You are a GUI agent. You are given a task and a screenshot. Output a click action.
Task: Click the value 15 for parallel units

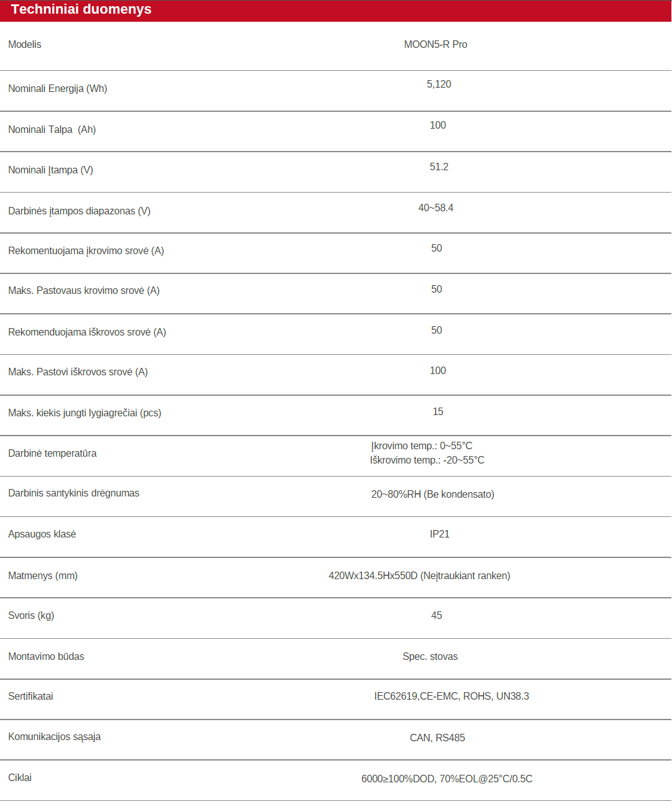click(x=438, y=412)
